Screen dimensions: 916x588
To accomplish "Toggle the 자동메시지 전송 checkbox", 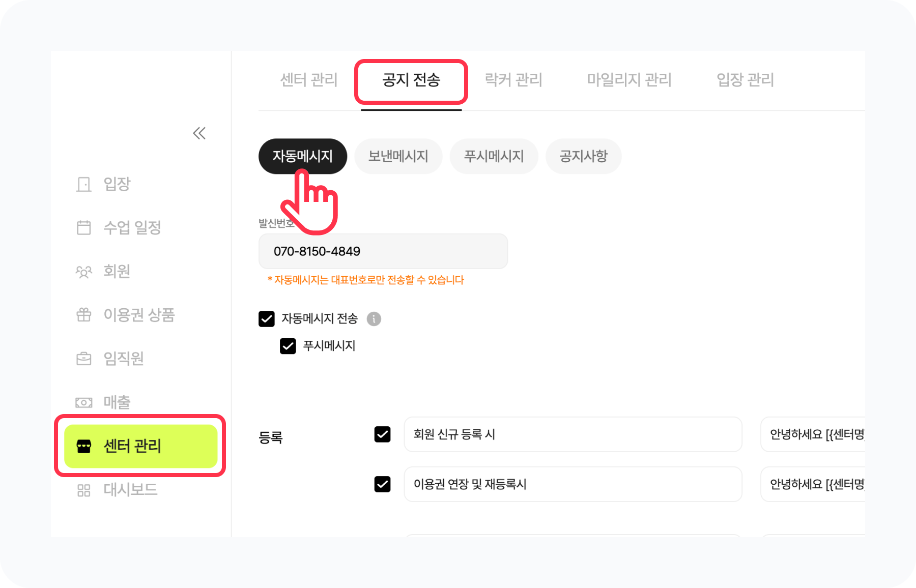I will tap(267, 319).
